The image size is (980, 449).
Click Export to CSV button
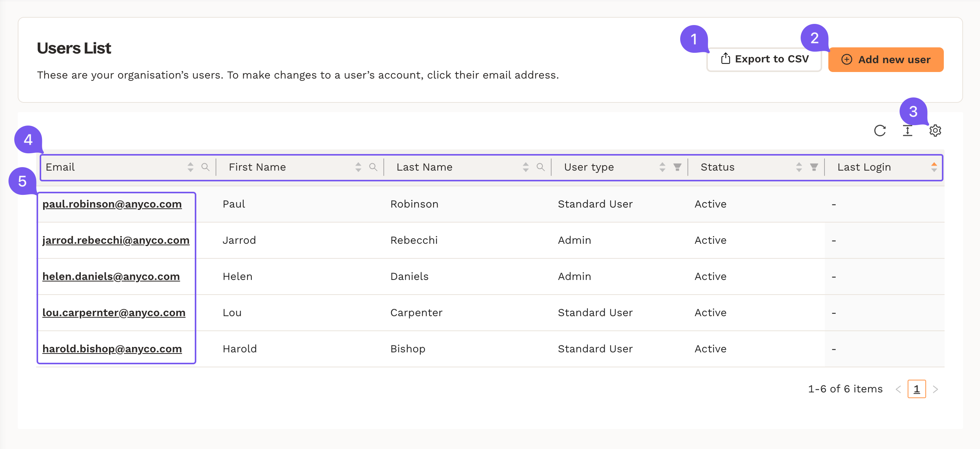click(764, 59)
